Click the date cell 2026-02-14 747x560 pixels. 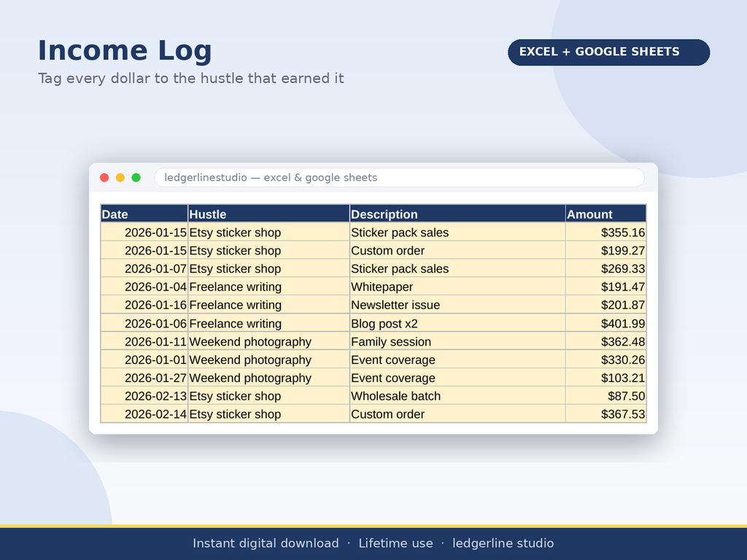[144, 414]
